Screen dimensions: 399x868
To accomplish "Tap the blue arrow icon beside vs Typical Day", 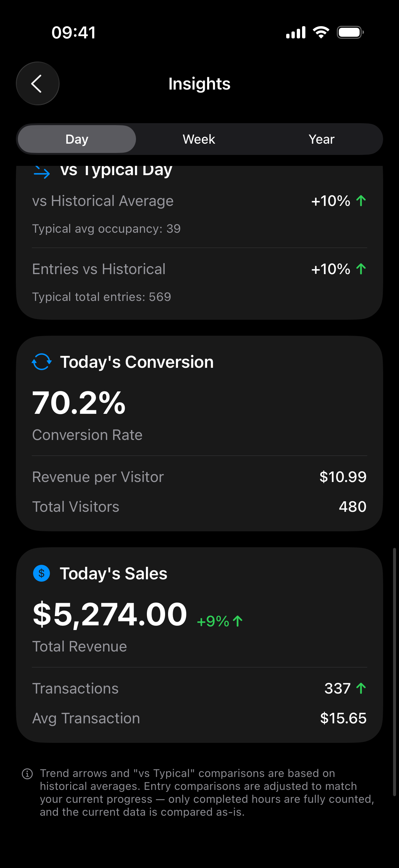I will coord(42,172).
